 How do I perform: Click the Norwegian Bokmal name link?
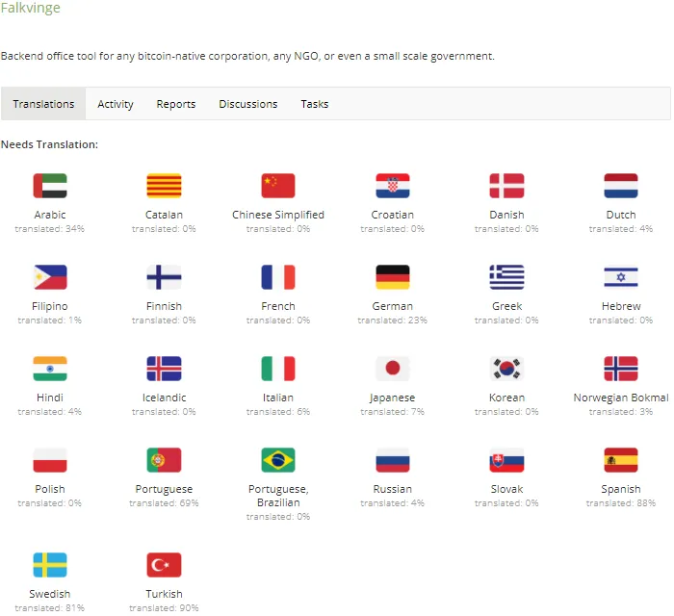(621, 398)
